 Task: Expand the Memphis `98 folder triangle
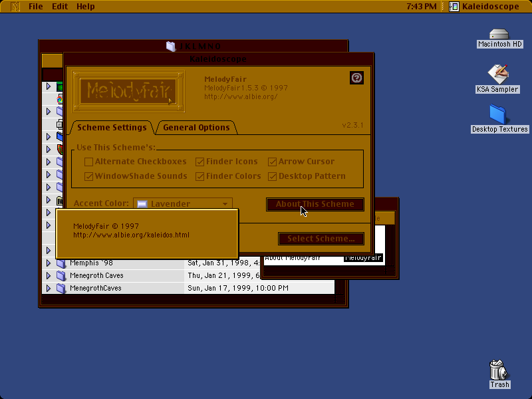(48, 263)
